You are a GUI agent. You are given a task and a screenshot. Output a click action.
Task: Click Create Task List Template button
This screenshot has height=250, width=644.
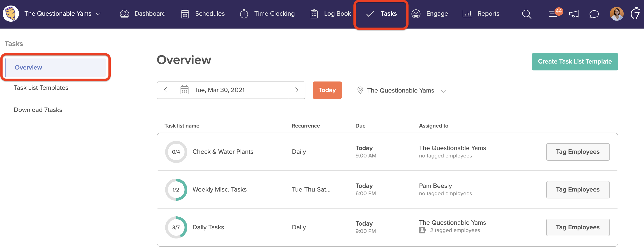click(x=575, y=62)
